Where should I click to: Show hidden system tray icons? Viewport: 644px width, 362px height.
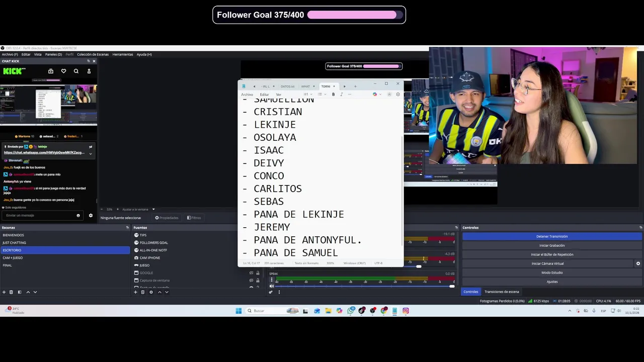click(570, 311)
